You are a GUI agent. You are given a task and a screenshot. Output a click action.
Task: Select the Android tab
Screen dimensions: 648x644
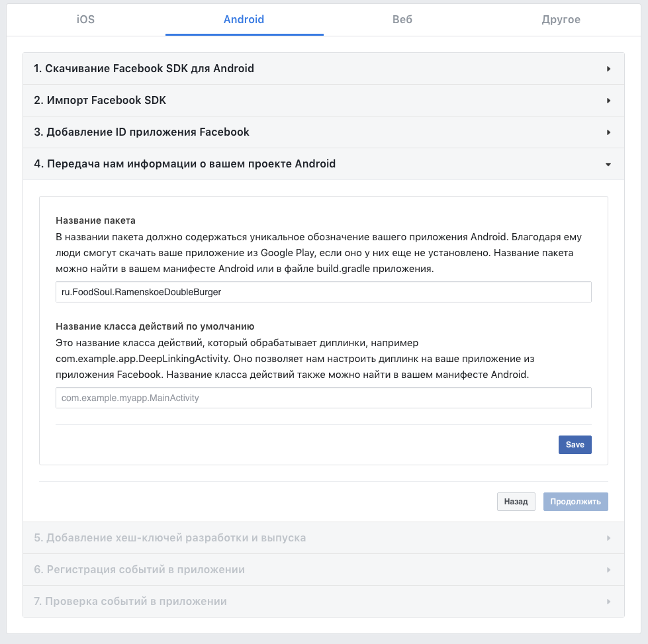pyautogui.click(x=244, y=19)
